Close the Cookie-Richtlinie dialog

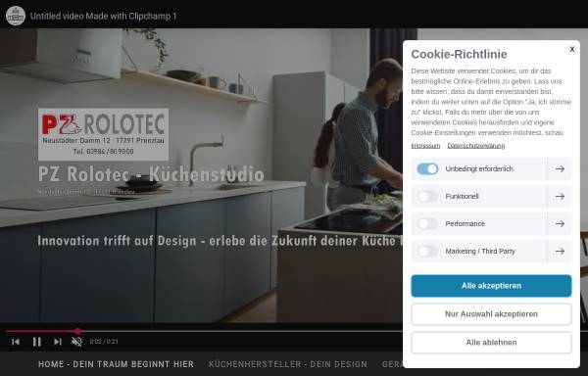click(x=572, y=49)
